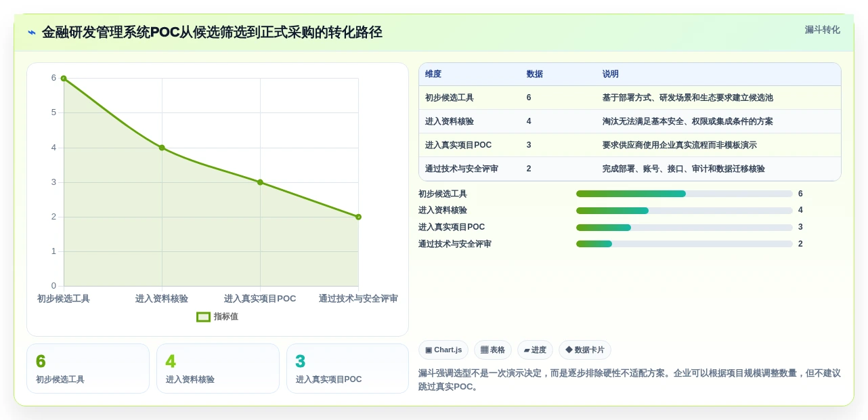Click description 基于部署方式、研发场景和生态要求建立候选池
The width and height of the screenshot is (868, 420).
(x=688, y=98)
